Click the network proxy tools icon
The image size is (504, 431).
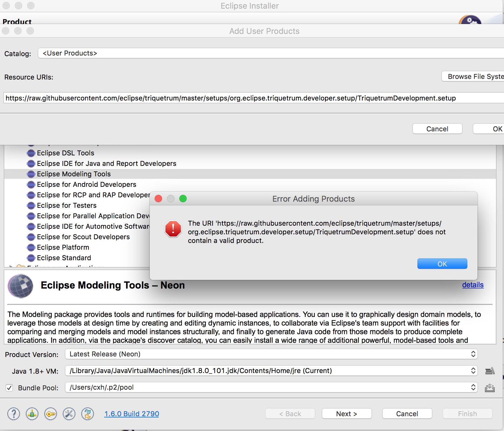(69, 414)
